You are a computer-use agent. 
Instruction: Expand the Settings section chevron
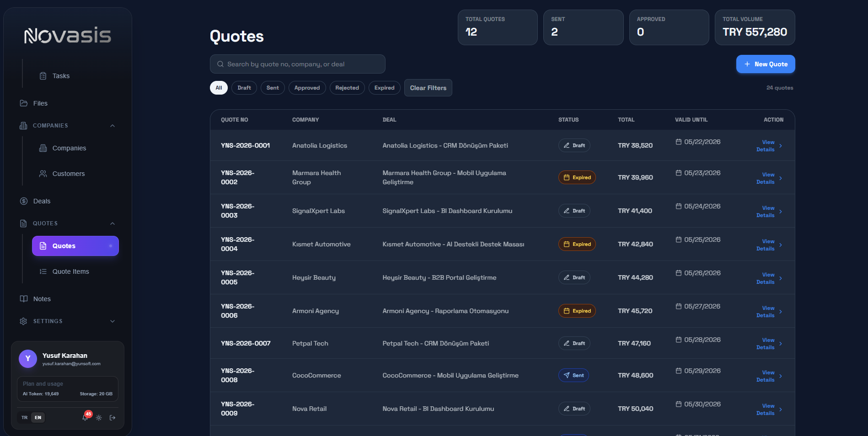tap(113, 321)
